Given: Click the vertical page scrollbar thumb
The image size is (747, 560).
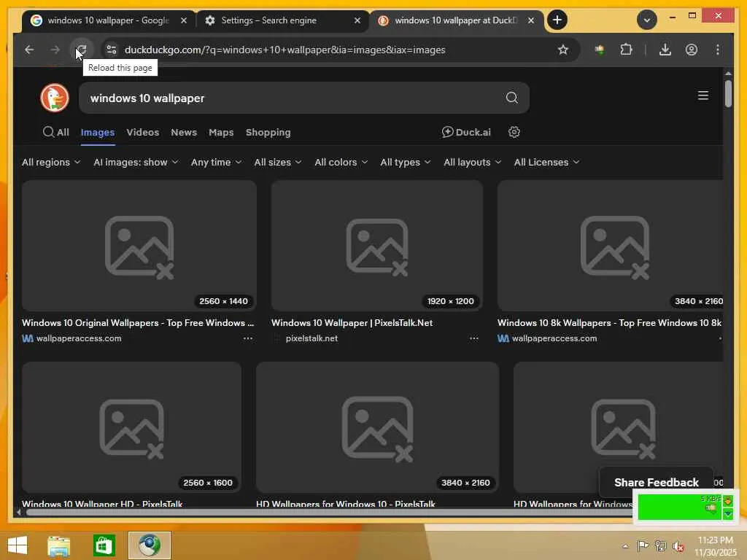Looking at the screenshot, I should [x=728, y=93].
